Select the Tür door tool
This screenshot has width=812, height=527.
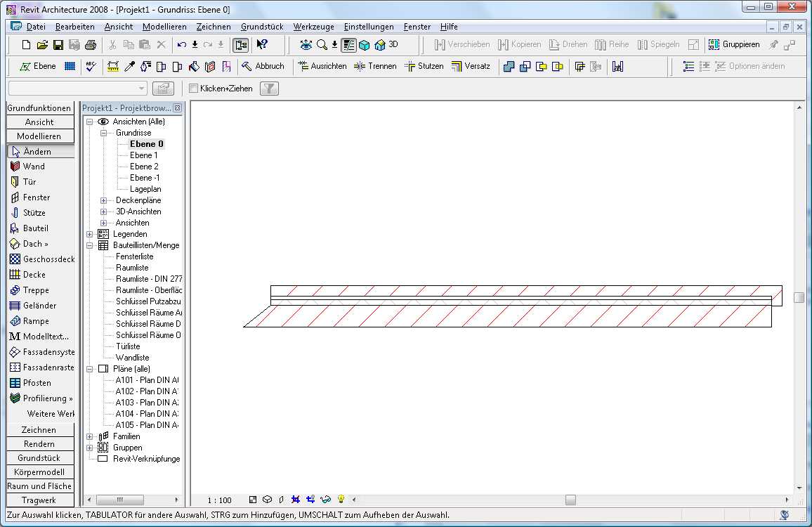(23, 182)
